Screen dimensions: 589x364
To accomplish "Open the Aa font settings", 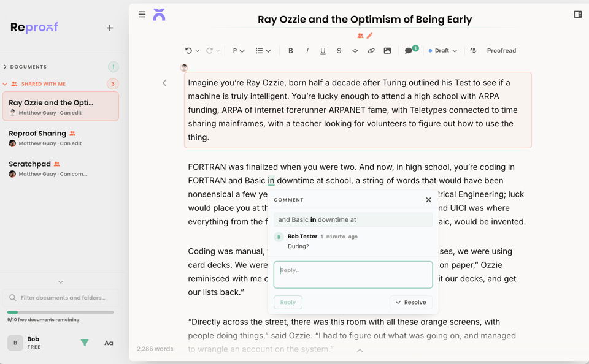I will pyautogui.click(x=109, y=343).
